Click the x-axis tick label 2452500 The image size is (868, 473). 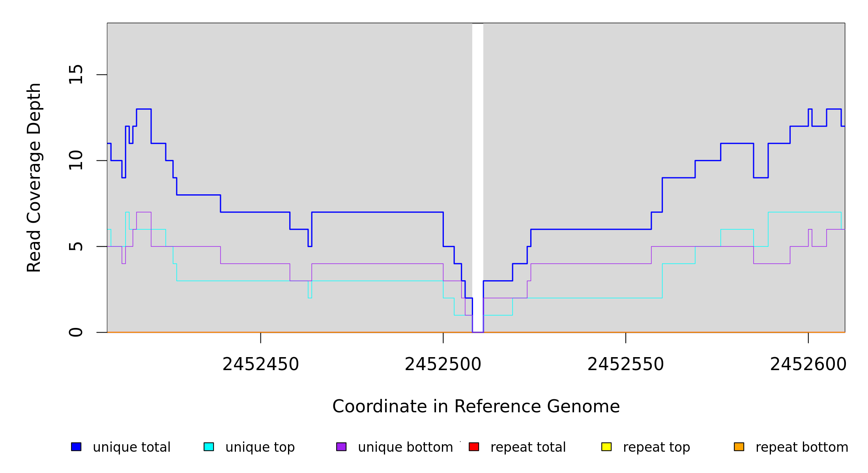[443, 365]
